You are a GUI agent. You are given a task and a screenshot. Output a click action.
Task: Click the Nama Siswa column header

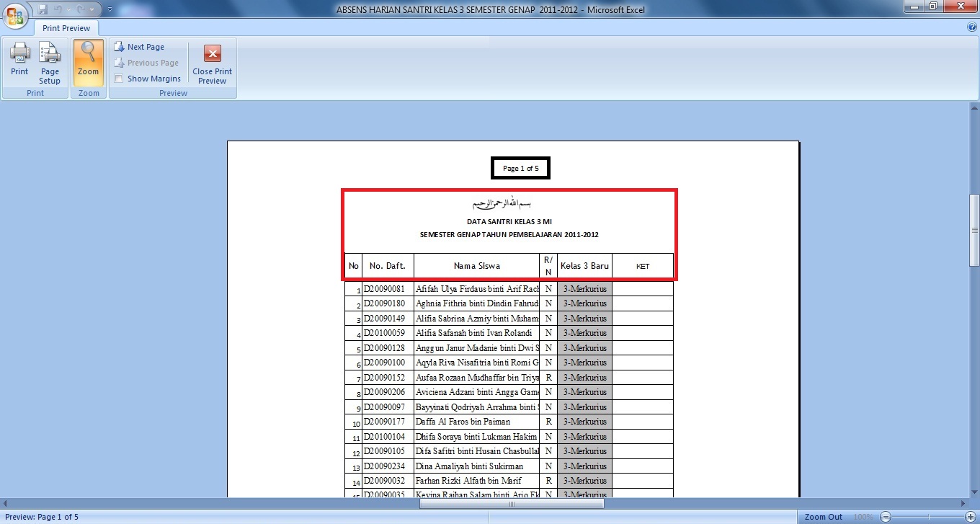click(476, 266)
